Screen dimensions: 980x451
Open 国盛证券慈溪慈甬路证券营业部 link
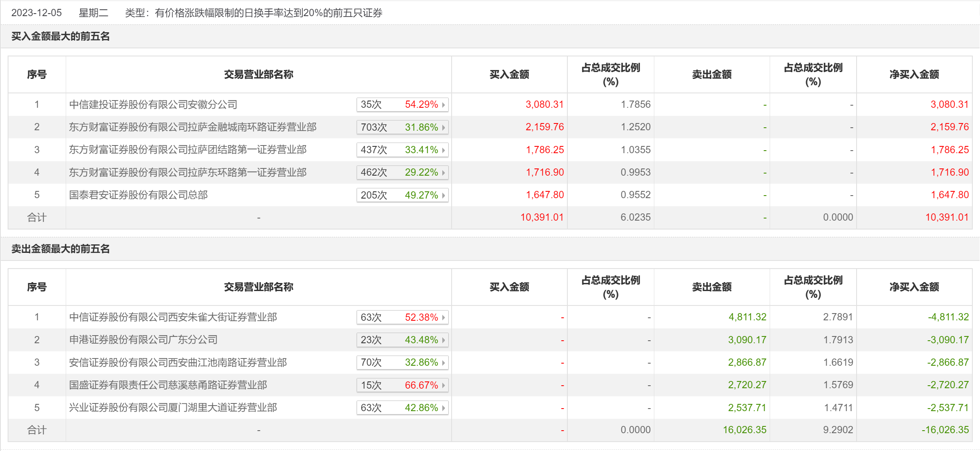pyautogui.click(x=168, y=385)
